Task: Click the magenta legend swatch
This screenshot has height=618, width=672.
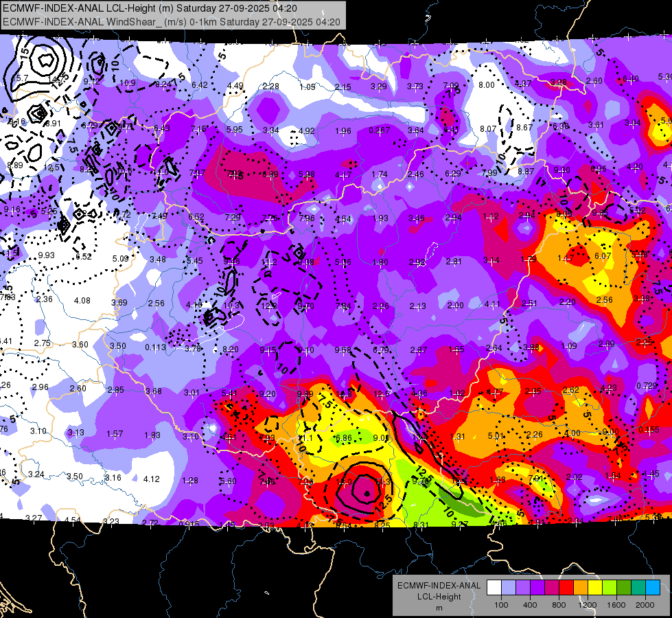Action: 552,587
